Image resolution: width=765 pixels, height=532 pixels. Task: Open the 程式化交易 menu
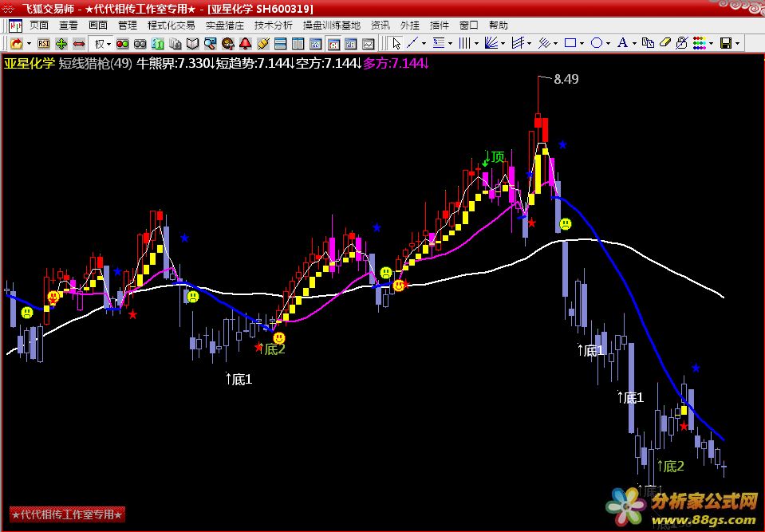pyautogui.click(x=171, y=25)
